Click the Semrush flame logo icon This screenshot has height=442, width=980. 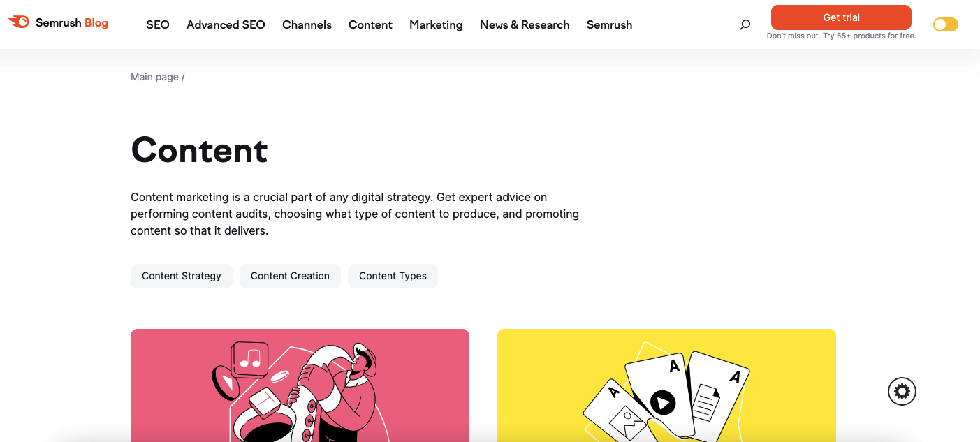(19, 22)
